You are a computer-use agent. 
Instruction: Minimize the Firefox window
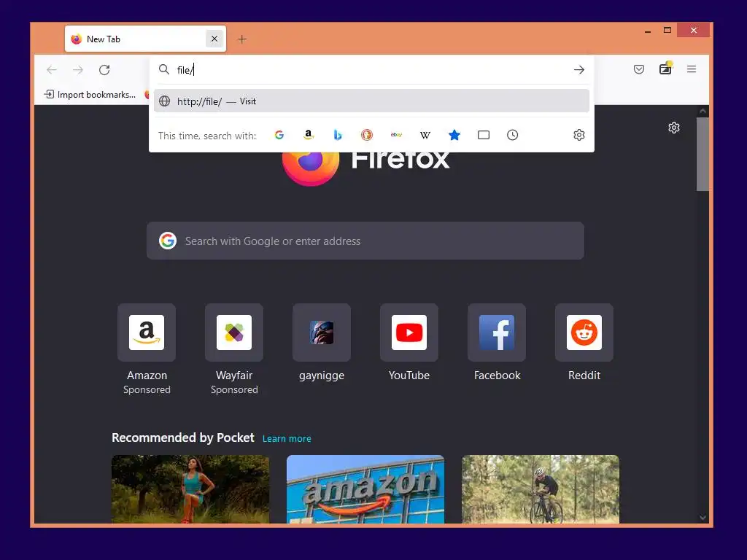point(648,31)
